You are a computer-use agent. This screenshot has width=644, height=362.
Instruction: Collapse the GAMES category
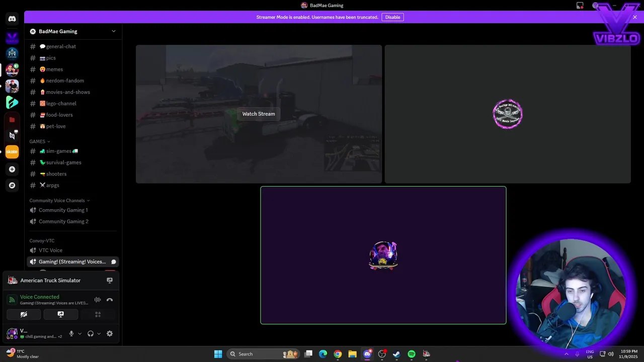[39, 141]
